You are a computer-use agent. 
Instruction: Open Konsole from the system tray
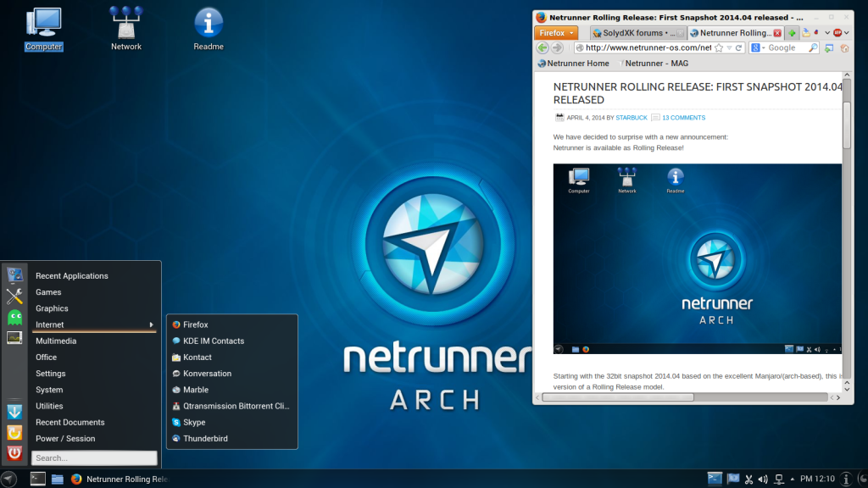click(715, 479)
